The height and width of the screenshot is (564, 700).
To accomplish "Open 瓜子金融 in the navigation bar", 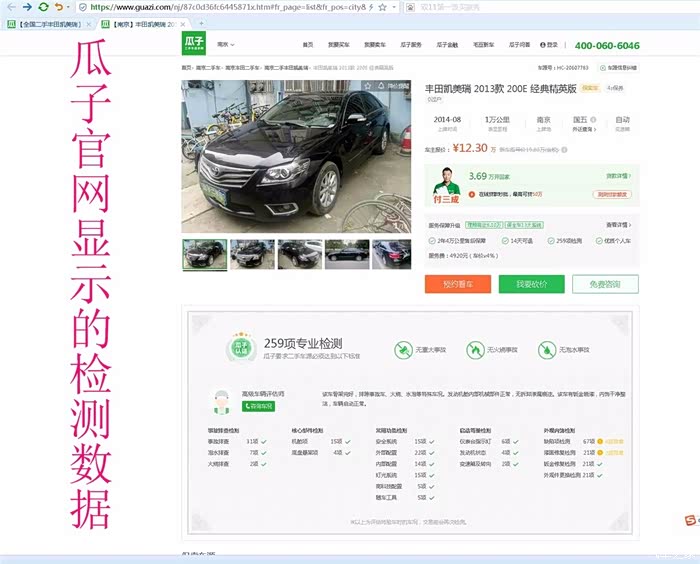I will [x=447, y=45].
